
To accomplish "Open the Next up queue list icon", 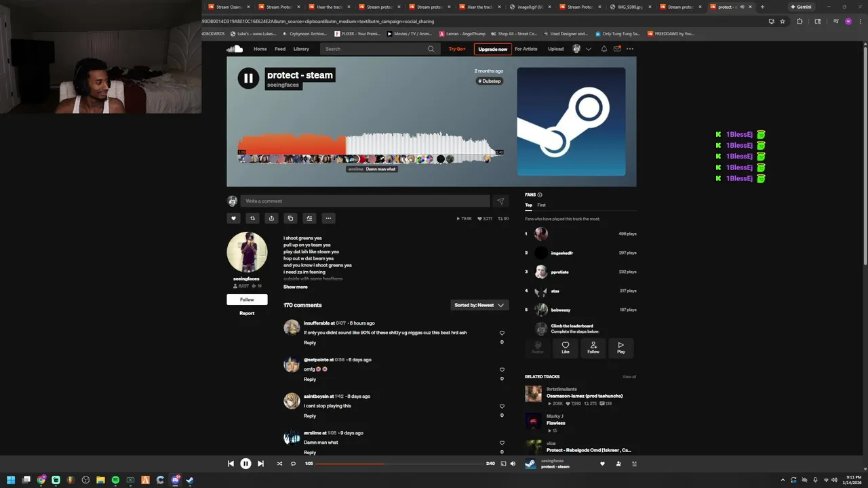I will [x=634, y=464].
